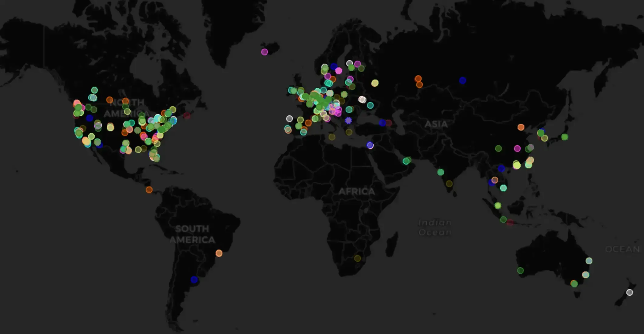Click the green marker on Japan's east coast
Screen dimensions: 644x334
[565, 137]
